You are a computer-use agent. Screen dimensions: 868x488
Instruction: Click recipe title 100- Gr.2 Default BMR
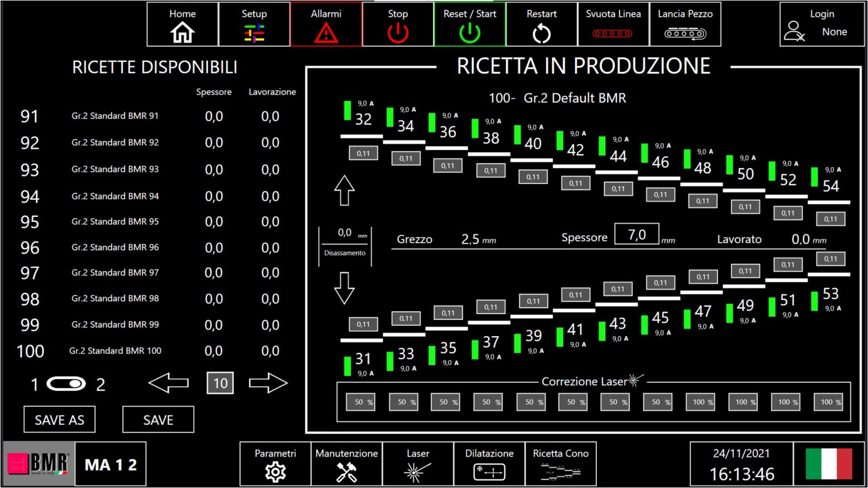(x=557, y=98)
